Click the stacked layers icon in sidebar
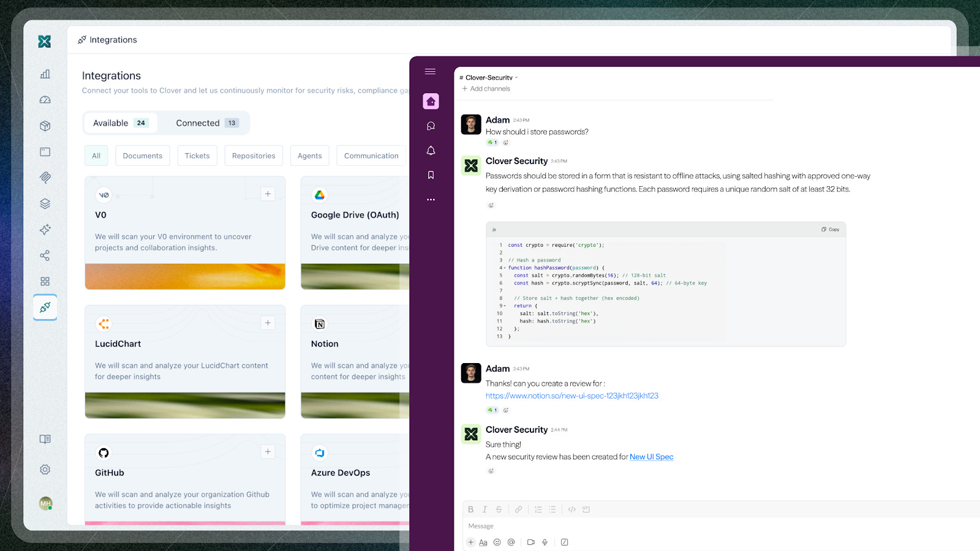Screen dimensions: 980x551 (x=45, y=203)
